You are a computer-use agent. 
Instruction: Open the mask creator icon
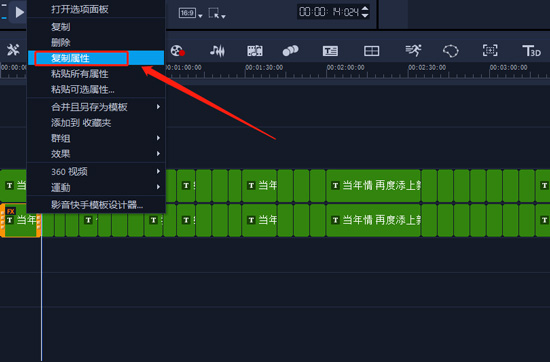point(451,51)
